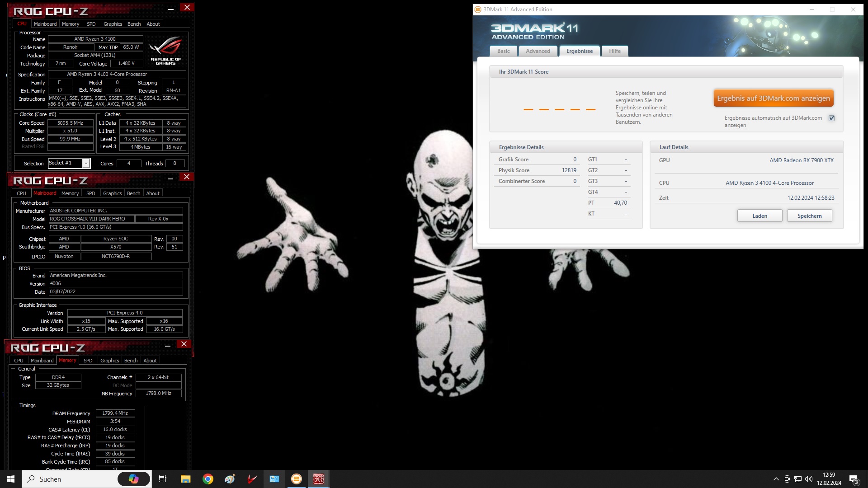Open Memory tab in the top CPU-Z window

click(x=71, y=24)
